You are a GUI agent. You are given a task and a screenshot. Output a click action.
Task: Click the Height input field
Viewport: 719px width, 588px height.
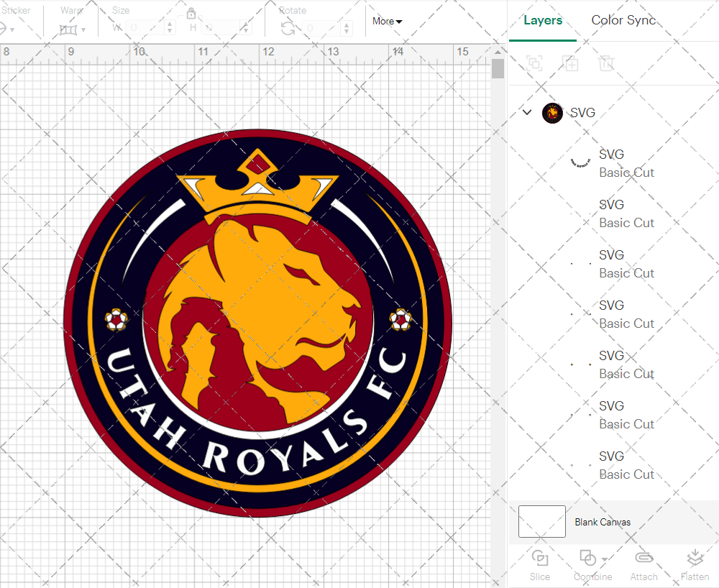click(222, 28)
